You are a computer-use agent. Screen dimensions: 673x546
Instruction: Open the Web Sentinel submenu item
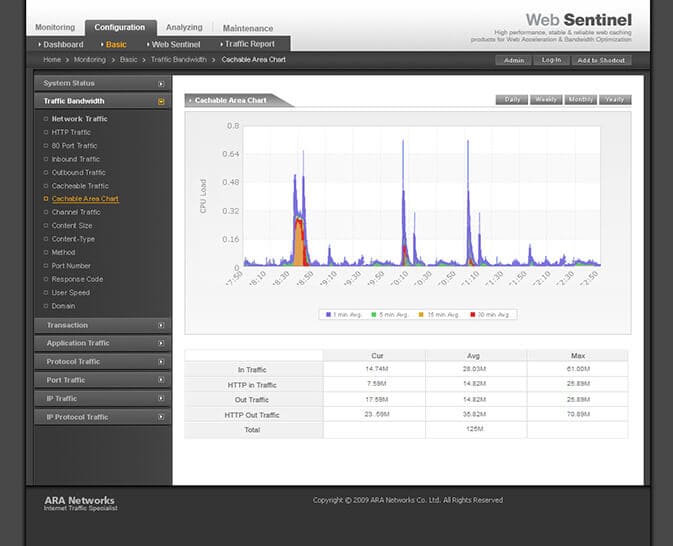coord(173,45)
